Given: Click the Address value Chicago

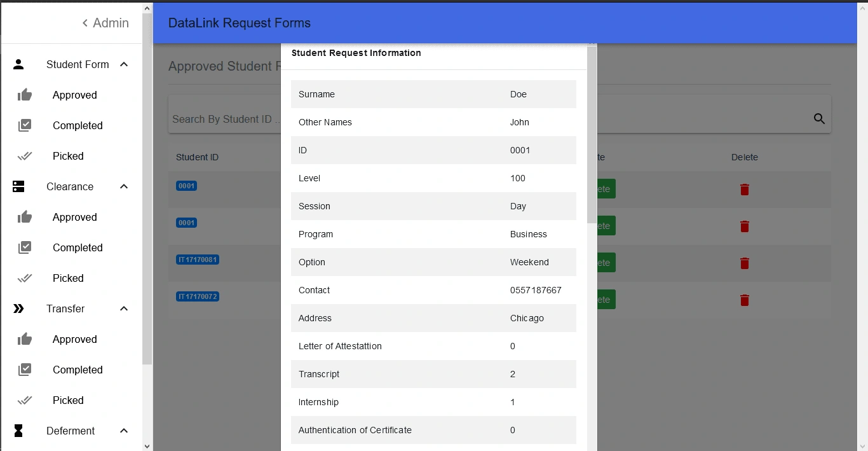Looking at the screenshot, I should point(527,318).
